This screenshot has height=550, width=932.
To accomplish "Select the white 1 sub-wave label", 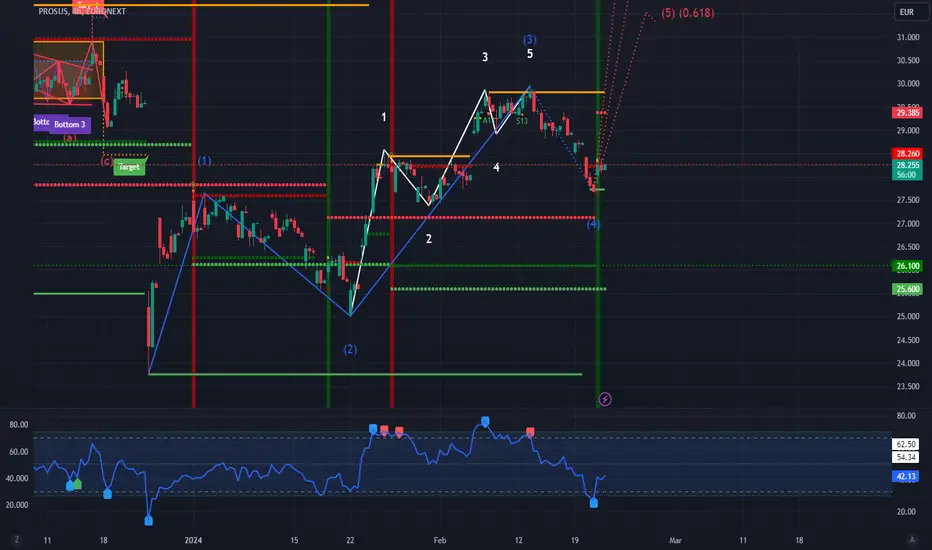I will click(384, 117).
